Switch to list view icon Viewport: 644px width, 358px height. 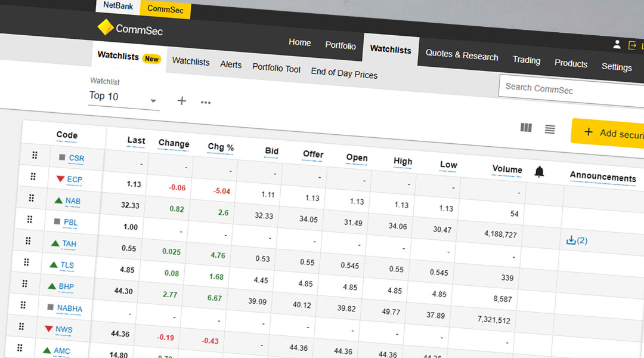point(550,129)
